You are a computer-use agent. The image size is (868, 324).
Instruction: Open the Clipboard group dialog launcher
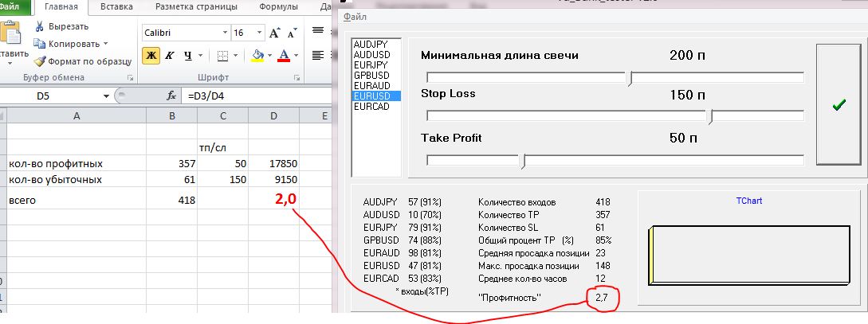[130, 77]
